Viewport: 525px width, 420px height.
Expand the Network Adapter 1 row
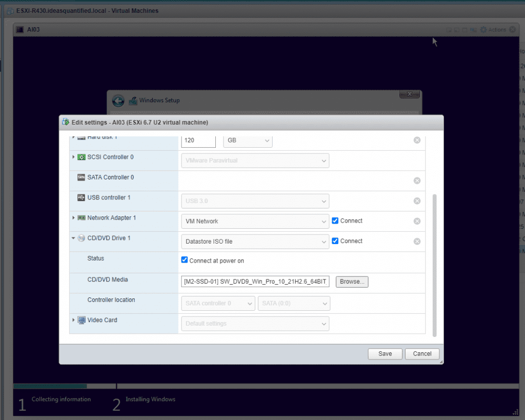click(x=73, y=218)
